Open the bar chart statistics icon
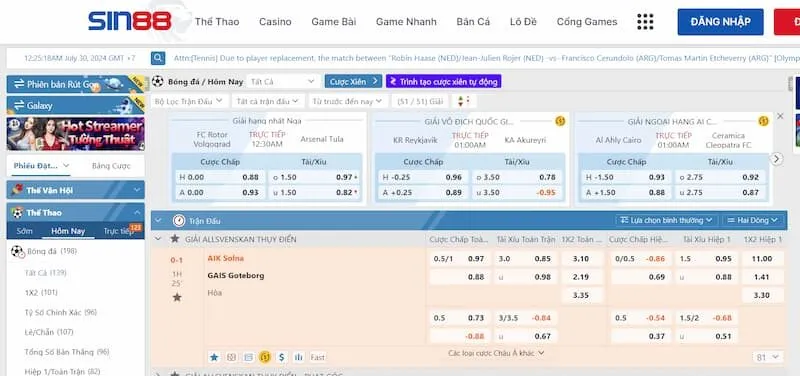The height and width of the screenshot is (376, 800). 299,357
